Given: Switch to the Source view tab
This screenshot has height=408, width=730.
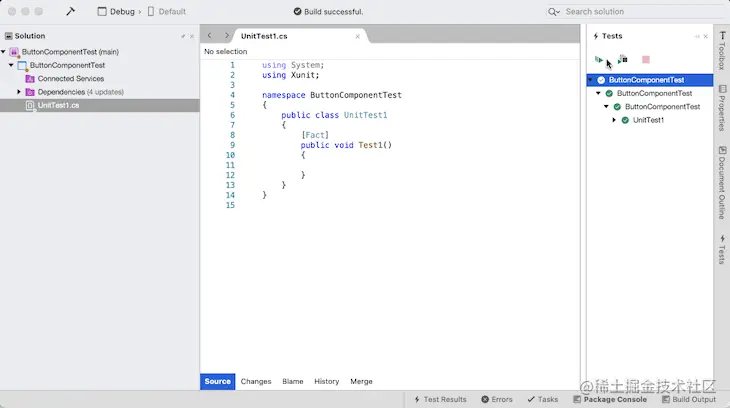Looking at the screenshot, I should click(x=217, y=381).
